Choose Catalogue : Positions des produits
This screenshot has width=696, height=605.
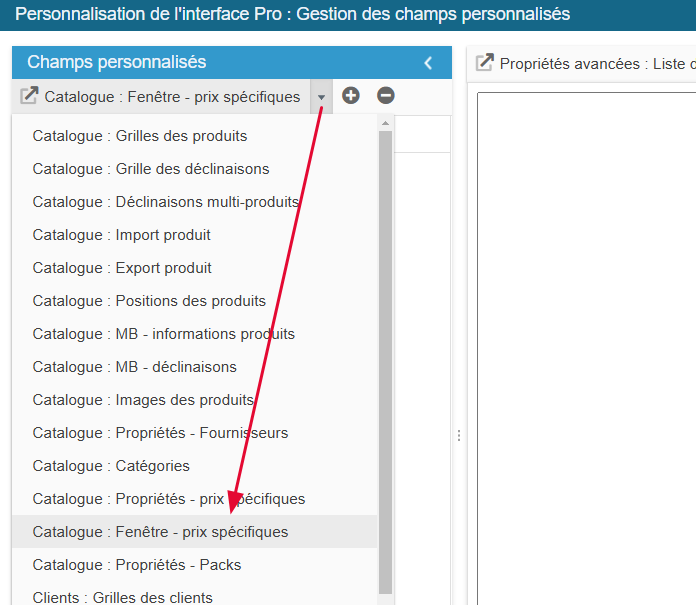click(x=149, y=301)
